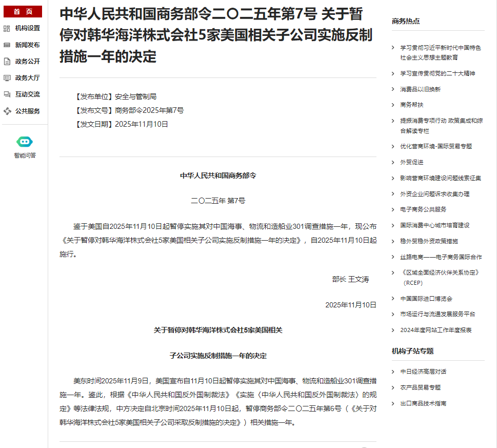Open the 中日经济高层对话 subsite link
The height and width of the screenshot is (448, 497).
tap(423, 372)
